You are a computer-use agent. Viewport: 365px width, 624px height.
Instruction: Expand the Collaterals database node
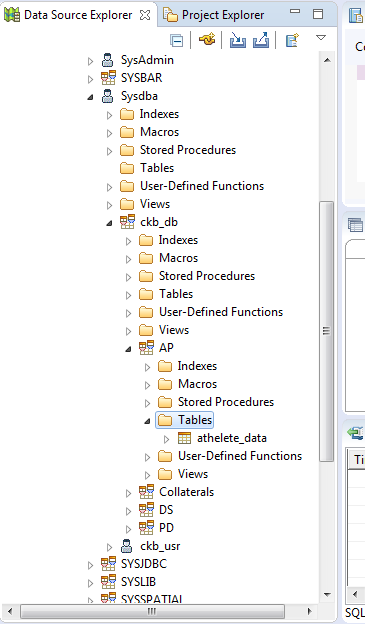click(x=128, y=493)
